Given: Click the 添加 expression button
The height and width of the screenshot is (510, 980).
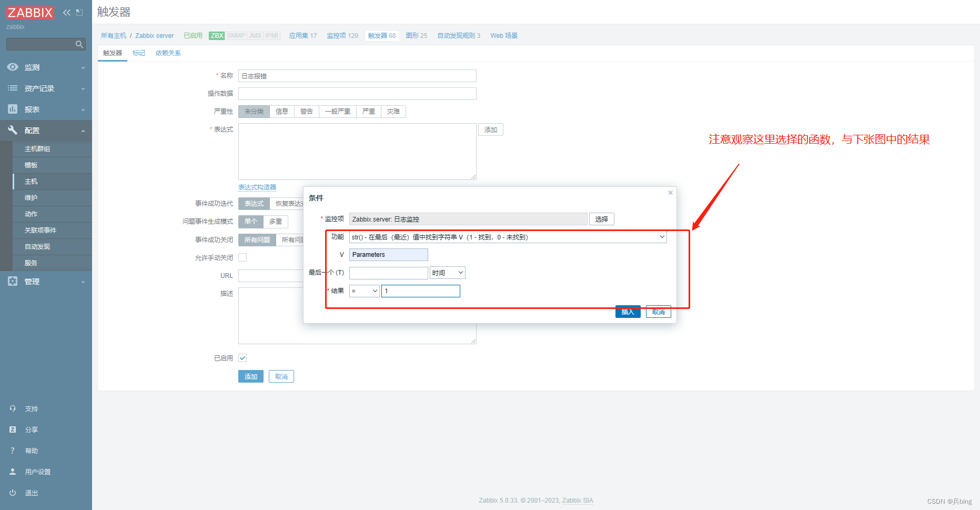Looking at the screenshot, I should [491, 129].
